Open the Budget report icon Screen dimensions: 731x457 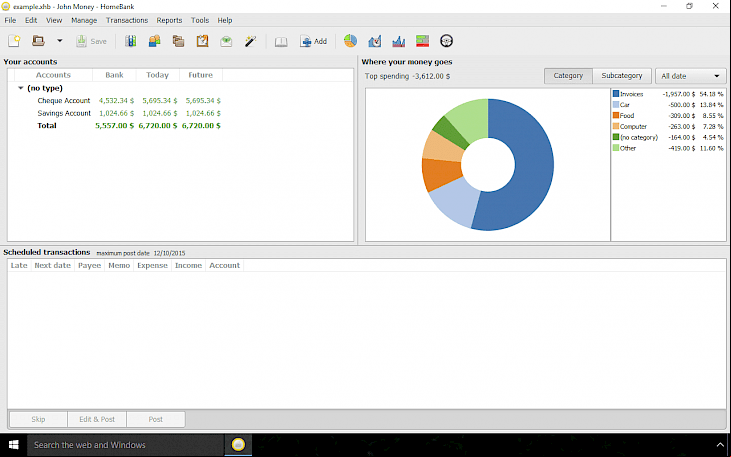pyautogui.click(x=422, y=41)
